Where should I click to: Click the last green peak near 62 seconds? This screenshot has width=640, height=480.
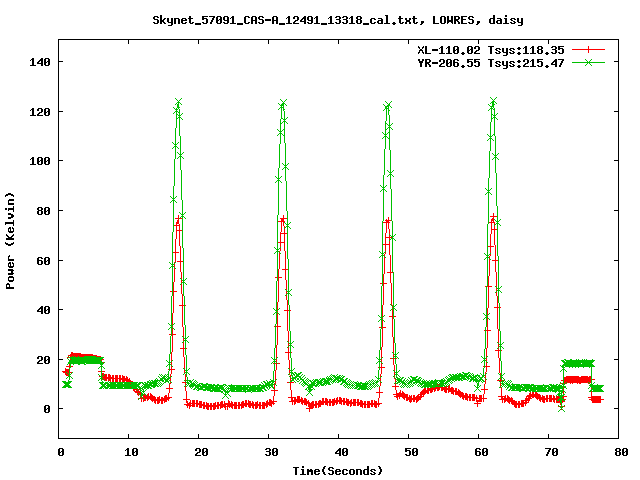[493, 101]
